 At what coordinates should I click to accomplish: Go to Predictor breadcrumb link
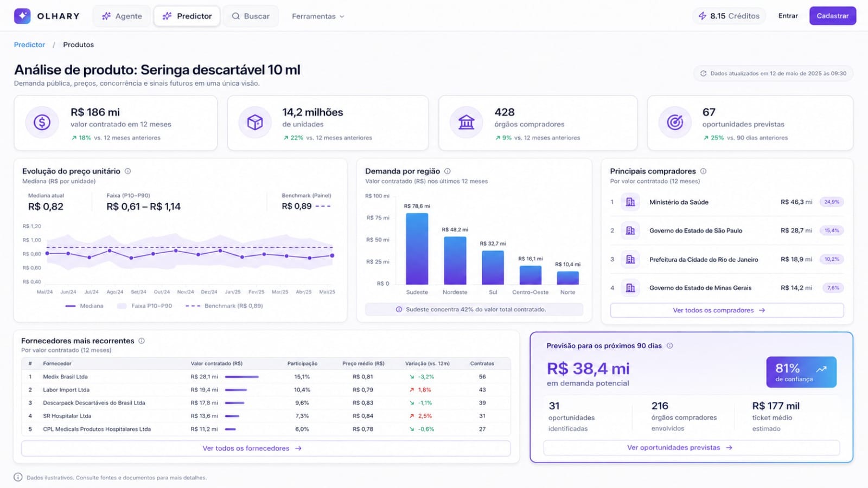(29, 45)
